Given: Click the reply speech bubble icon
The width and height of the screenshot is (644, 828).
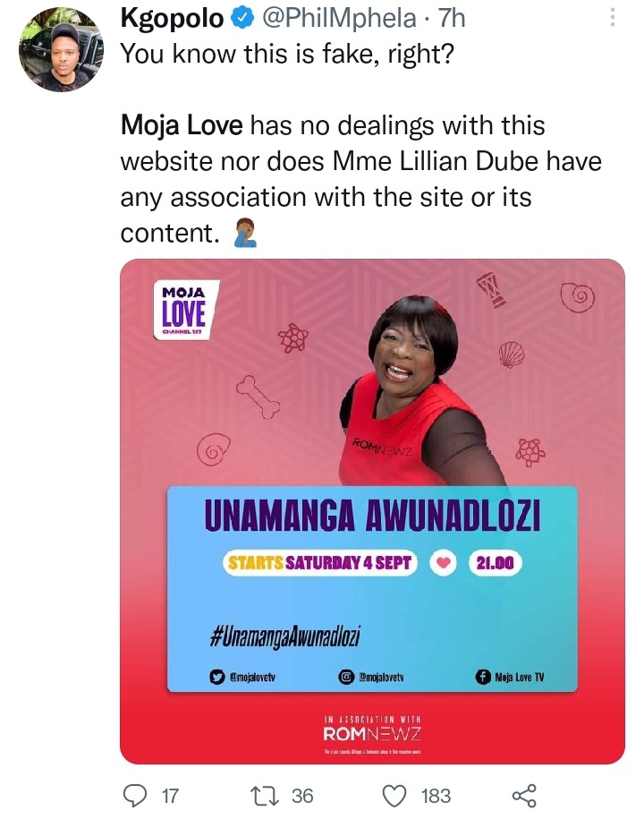Looking at the screenshot, I should [x=135, y=796].
